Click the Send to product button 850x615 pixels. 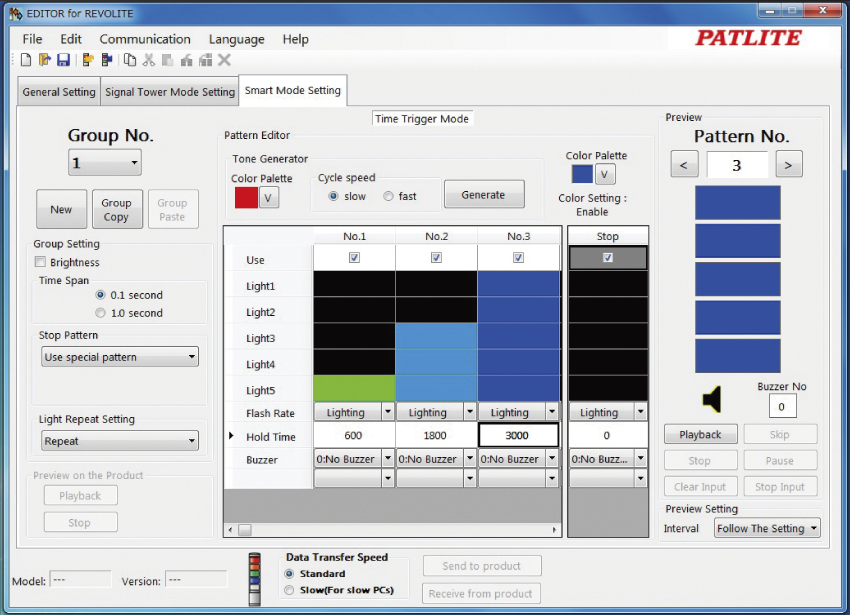point(482,566)
